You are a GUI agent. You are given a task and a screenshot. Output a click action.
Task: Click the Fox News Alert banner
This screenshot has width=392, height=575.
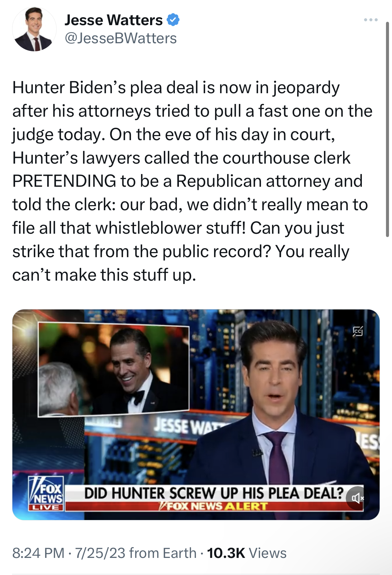[214, 506]
